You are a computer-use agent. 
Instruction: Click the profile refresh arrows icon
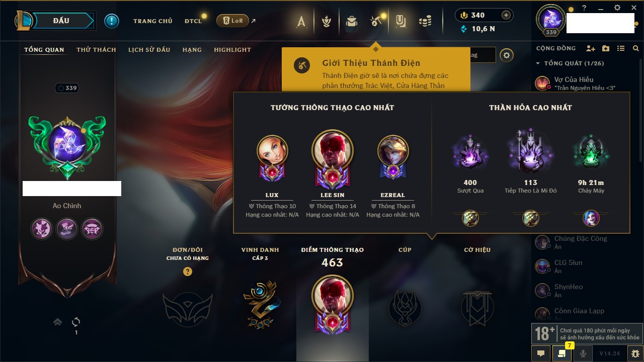tap(76, 322)
